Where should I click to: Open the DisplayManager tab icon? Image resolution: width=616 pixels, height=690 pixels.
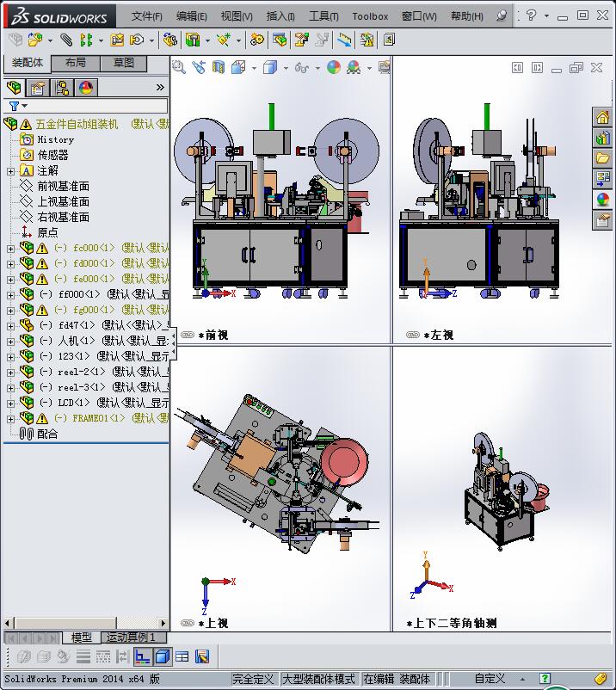click(x=86, y=88)
